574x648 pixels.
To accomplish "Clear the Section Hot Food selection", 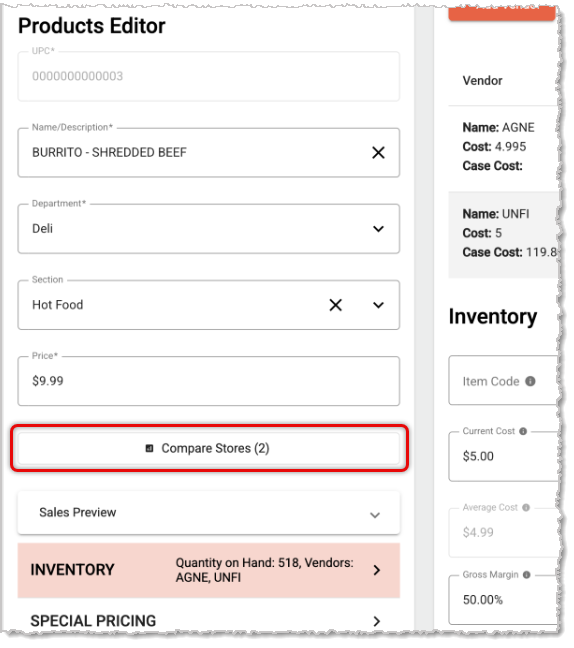I will point(336,305).
